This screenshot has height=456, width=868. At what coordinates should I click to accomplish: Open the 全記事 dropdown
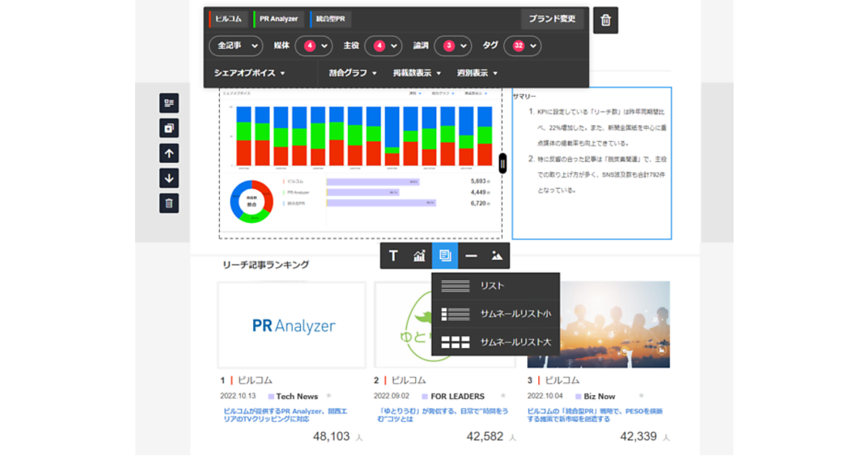[x=236, y=46]
